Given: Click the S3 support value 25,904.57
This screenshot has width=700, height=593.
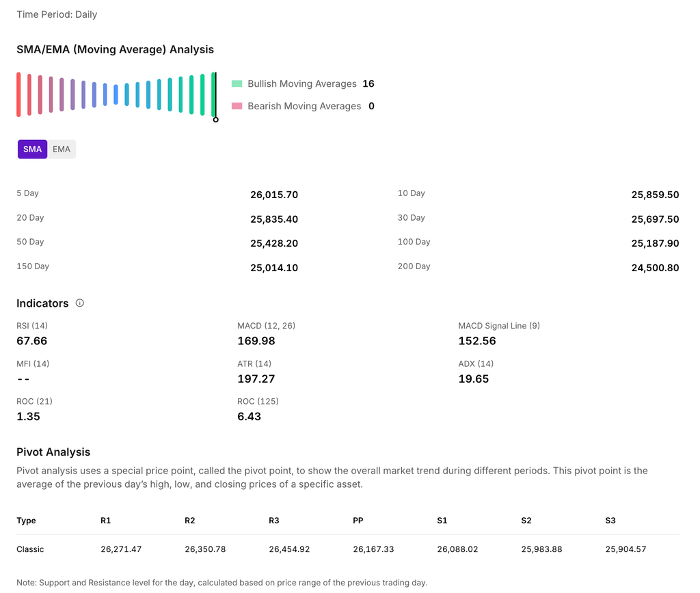Looking at the screenshot, I should coord(625,549).
